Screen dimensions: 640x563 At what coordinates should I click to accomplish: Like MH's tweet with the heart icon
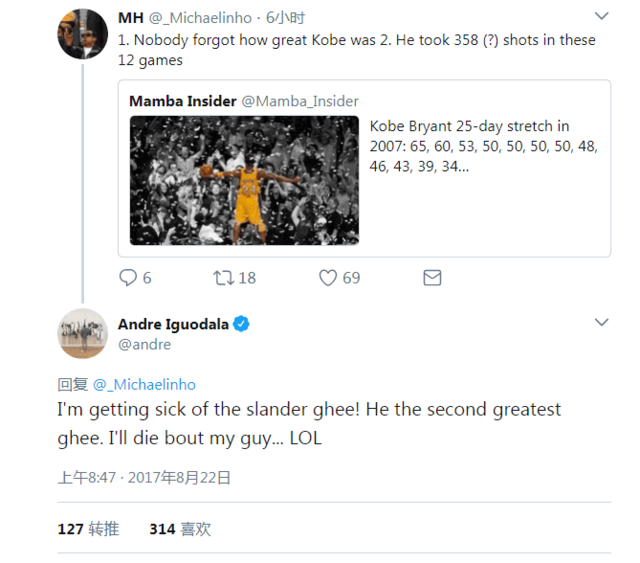(x=328, y=278)
